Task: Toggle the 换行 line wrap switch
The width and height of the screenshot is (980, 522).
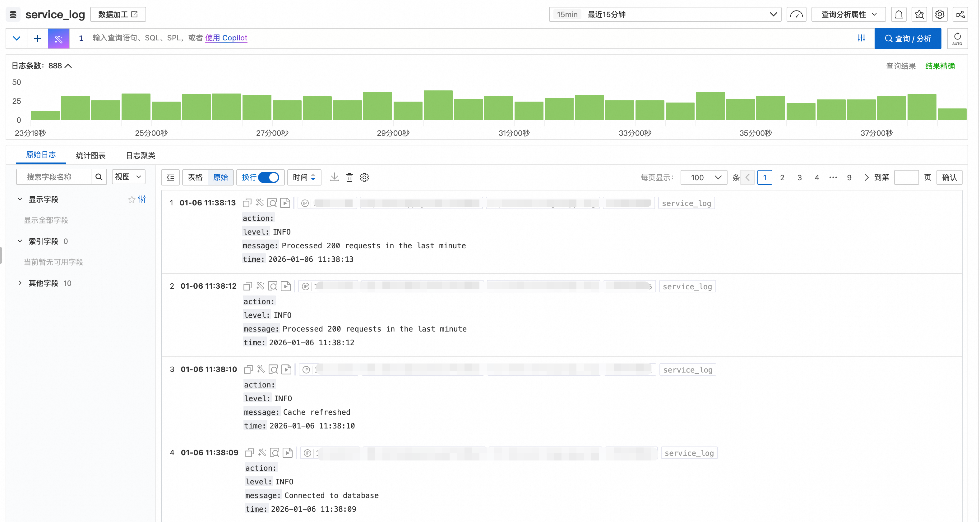Action: pos(269,177)
